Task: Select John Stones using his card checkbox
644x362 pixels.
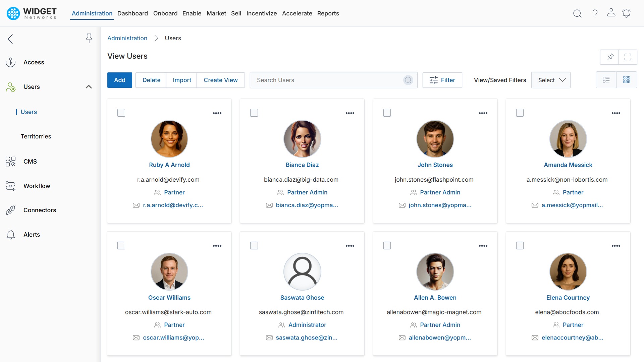Action: pyautogui.click(x=387, y=113)
